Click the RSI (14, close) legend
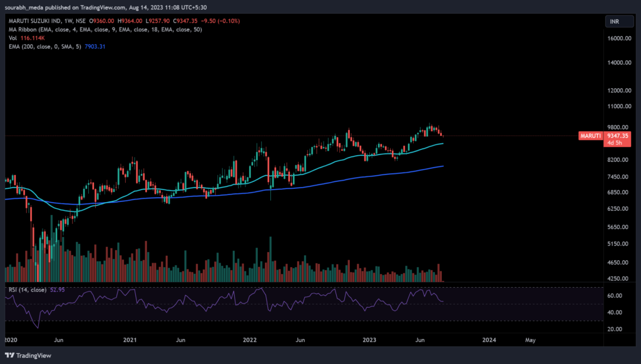The image size is (641, 364). click(28, 290)
